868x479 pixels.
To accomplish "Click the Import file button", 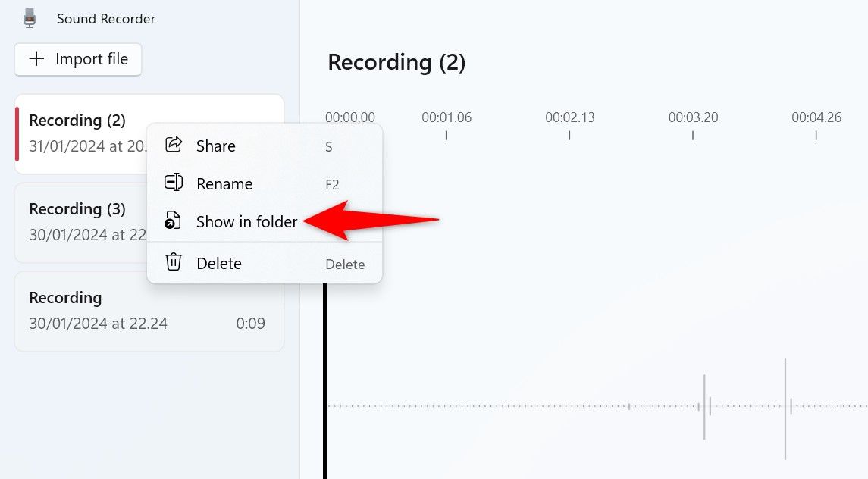I will 78,59.
